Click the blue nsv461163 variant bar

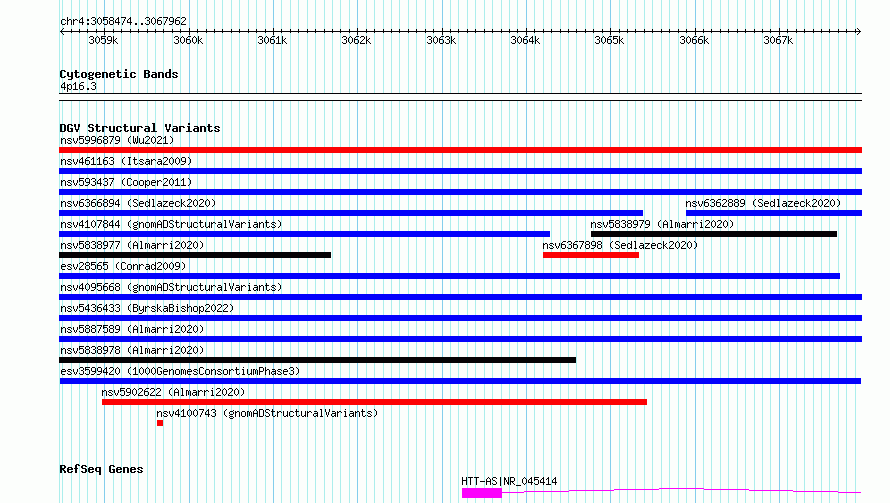[x=460, y=171]
